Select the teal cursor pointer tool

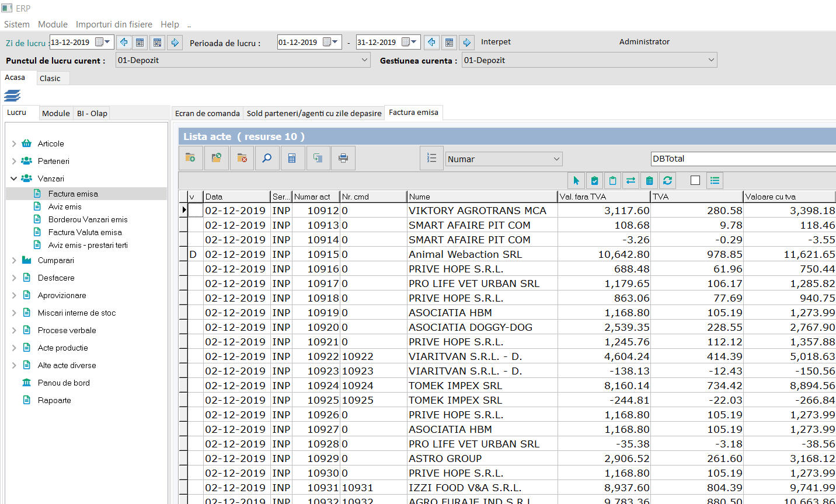pyautogui.click(x=576, y=181)
